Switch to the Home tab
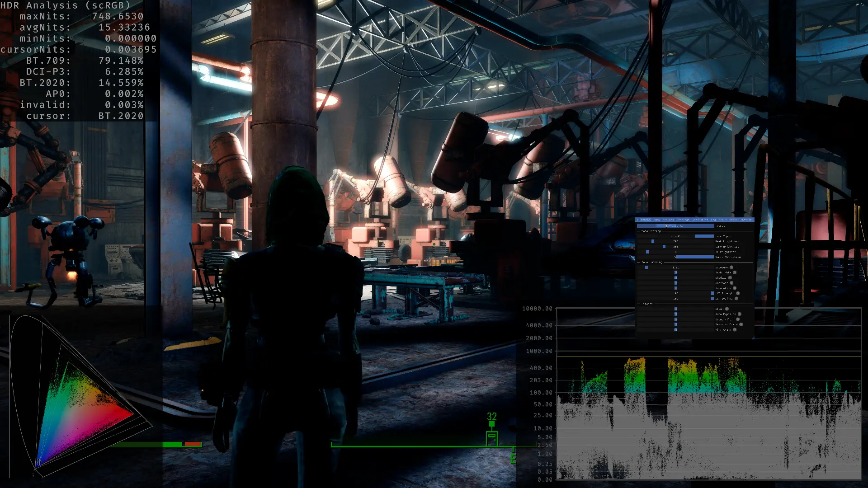Viewport: 868px width, 488px height. click(657, 220)
